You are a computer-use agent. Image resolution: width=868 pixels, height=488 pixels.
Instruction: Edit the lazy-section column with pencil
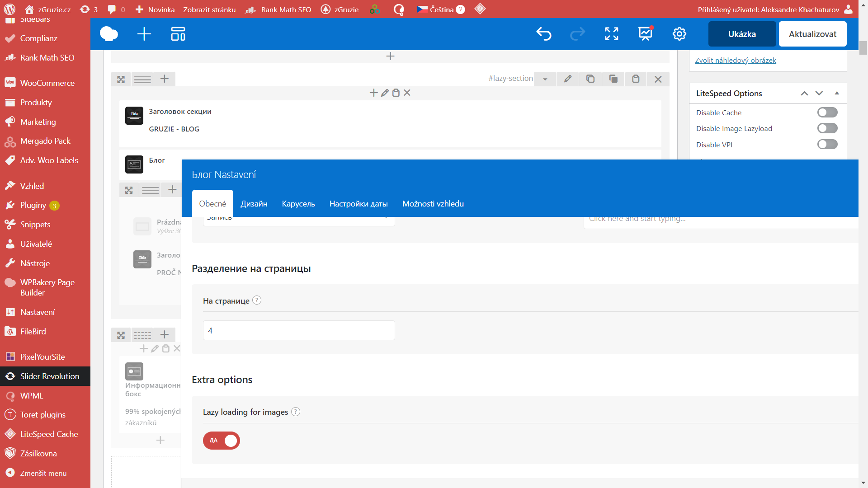385,93
